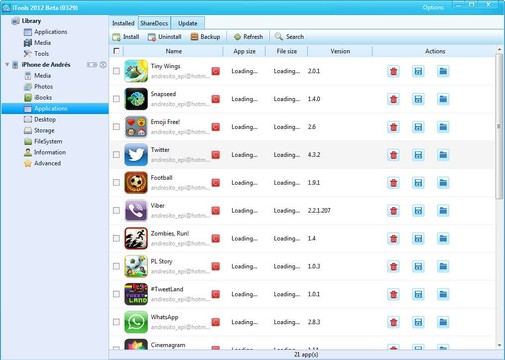This screenshot has height=360, width=505.
Task: Open the folder icon for Tiny Wings
Action: tap(443, 71)
